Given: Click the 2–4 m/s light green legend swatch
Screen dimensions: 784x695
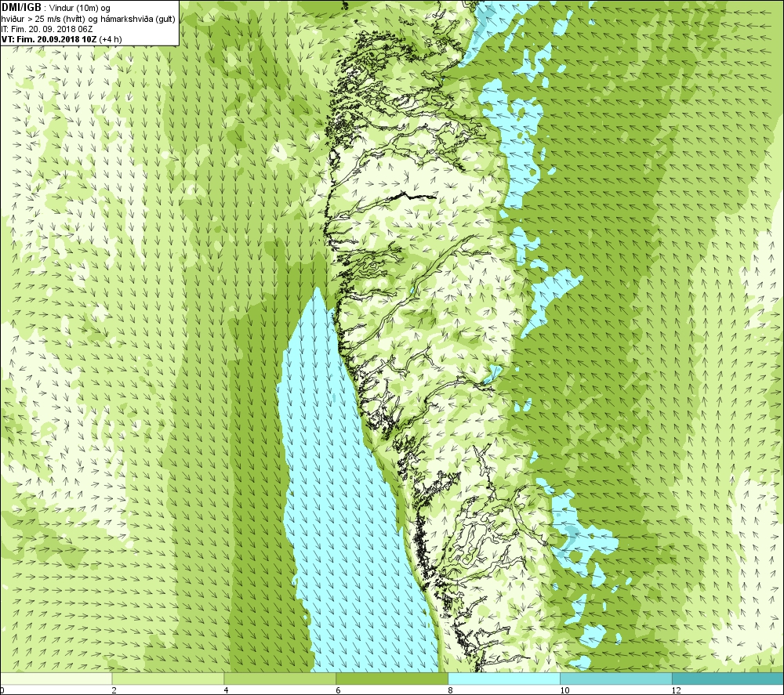Looking at the screenshot, I should pos(168,679).
